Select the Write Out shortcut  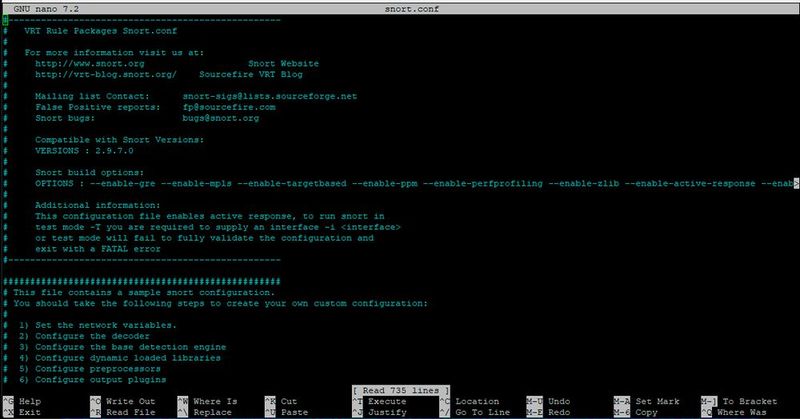click(131, 401)
